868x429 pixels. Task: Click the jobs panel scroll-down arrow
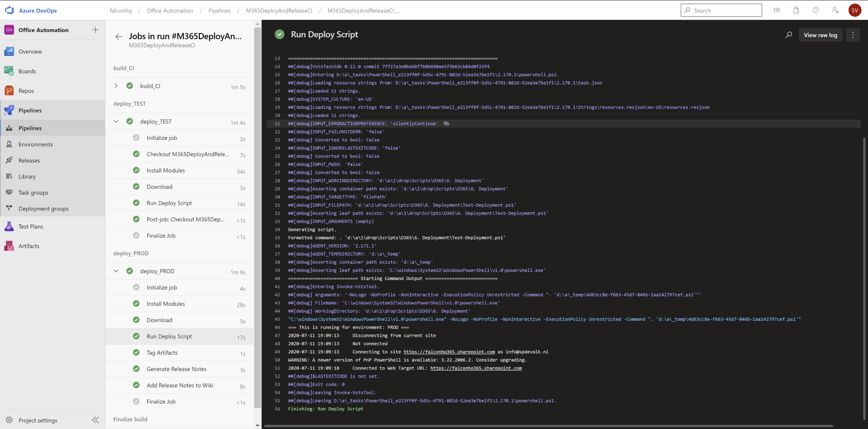(x=257, y=425)
